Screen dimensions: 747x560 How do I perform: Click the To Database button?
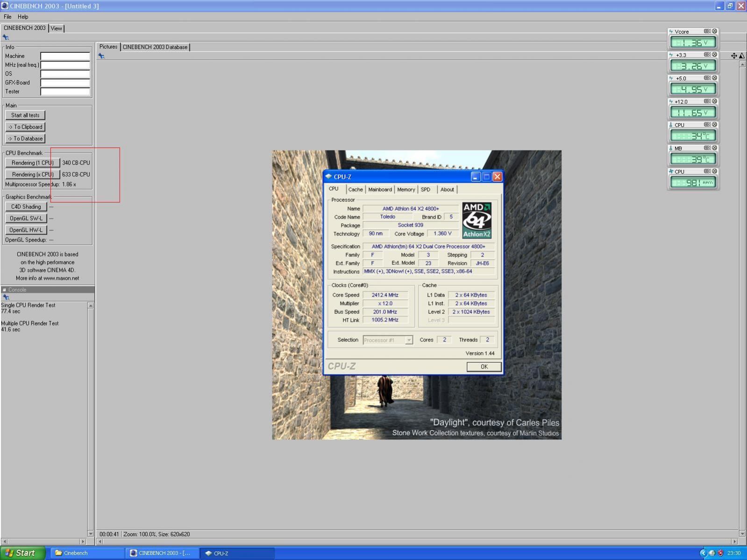(x=25, y=139)
